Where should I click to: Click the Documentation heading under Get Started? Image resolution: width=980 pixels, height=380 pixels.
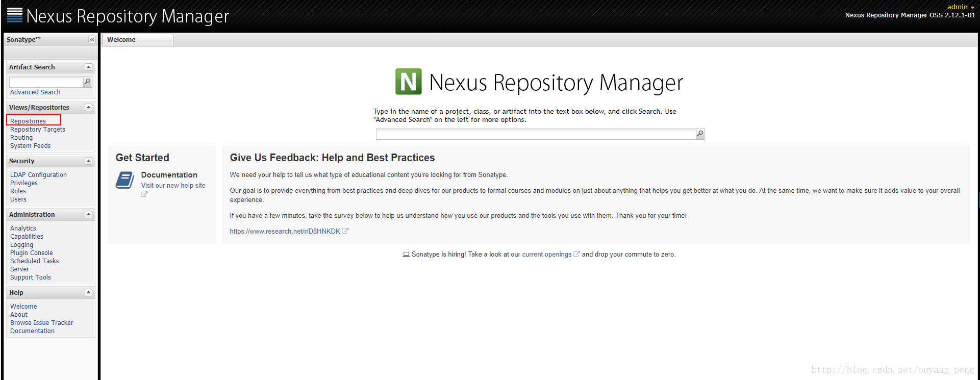click(169, 175)
